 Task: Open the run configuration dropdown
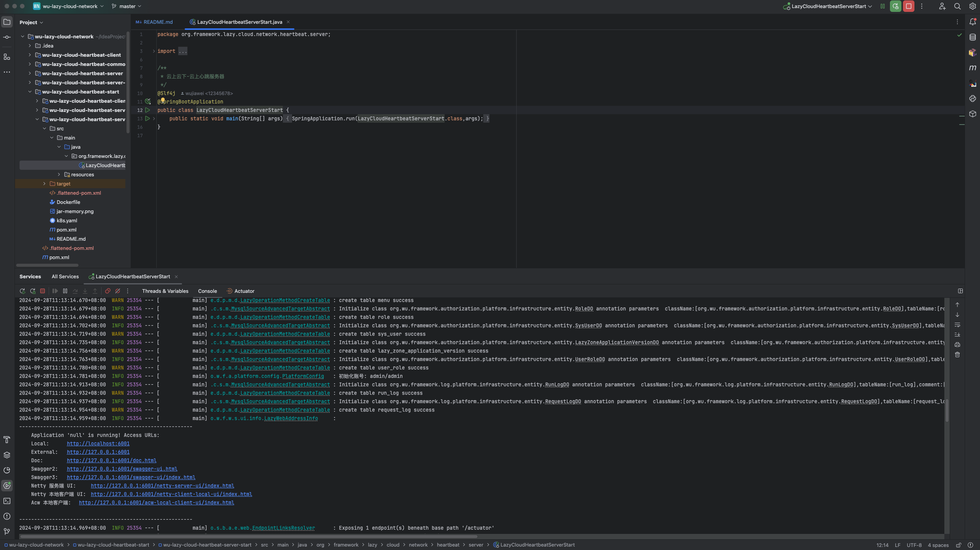pyautogui.click(x=828, y=6)
